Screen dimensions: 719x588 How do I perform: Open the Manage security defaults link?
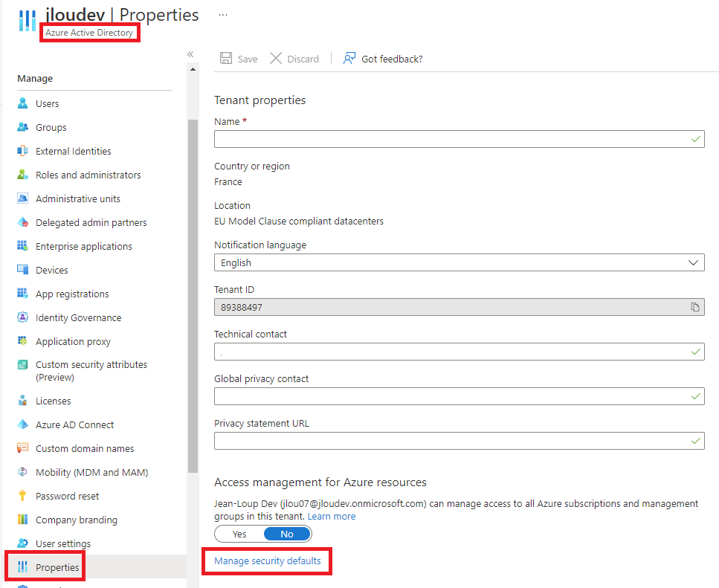pyautogui.click(x=268, y=560)
